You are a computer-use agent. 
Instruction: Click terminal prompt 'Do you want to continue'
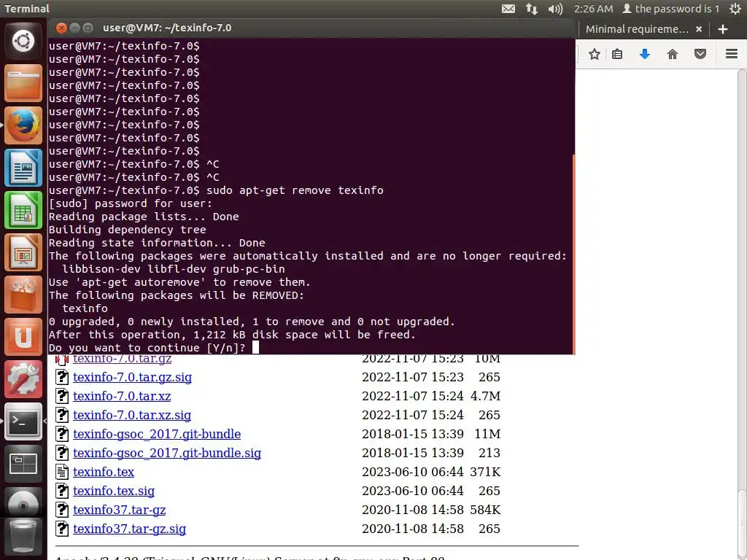[147, 348]
